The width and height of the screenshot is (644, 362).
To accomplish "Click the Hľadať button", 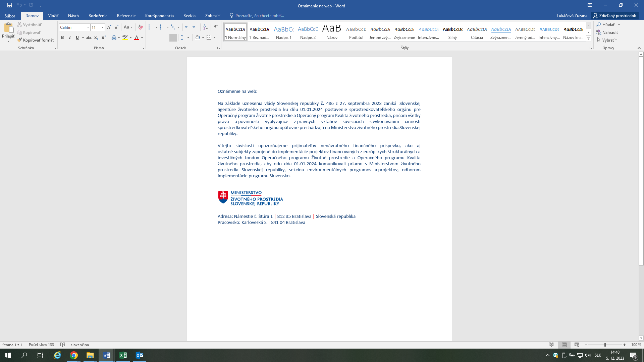I will click(x=605, y=24).
